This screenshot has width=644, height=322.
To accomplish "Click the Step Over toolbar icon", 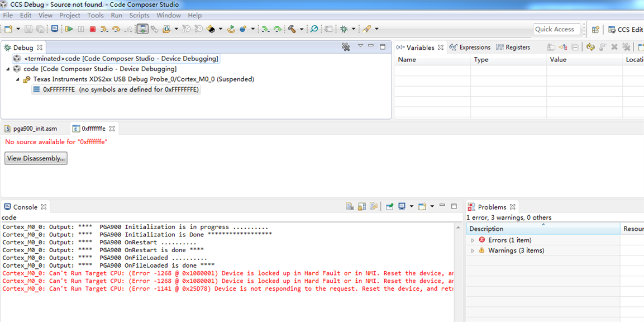I will point(116,29).
